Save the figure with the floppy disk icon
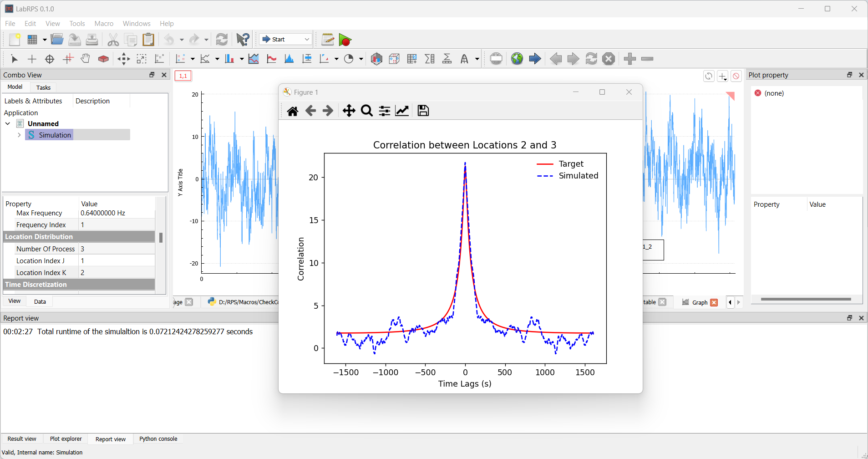The height and width of the screenshot is (459, 868). (423, 111)
